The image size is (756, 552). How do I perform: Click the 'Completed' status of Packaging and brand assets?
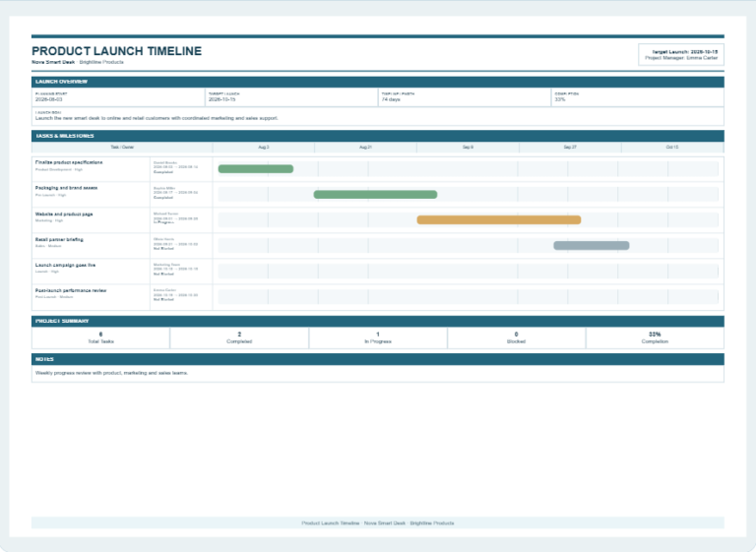pyautogui.click(x=163, y=198)
